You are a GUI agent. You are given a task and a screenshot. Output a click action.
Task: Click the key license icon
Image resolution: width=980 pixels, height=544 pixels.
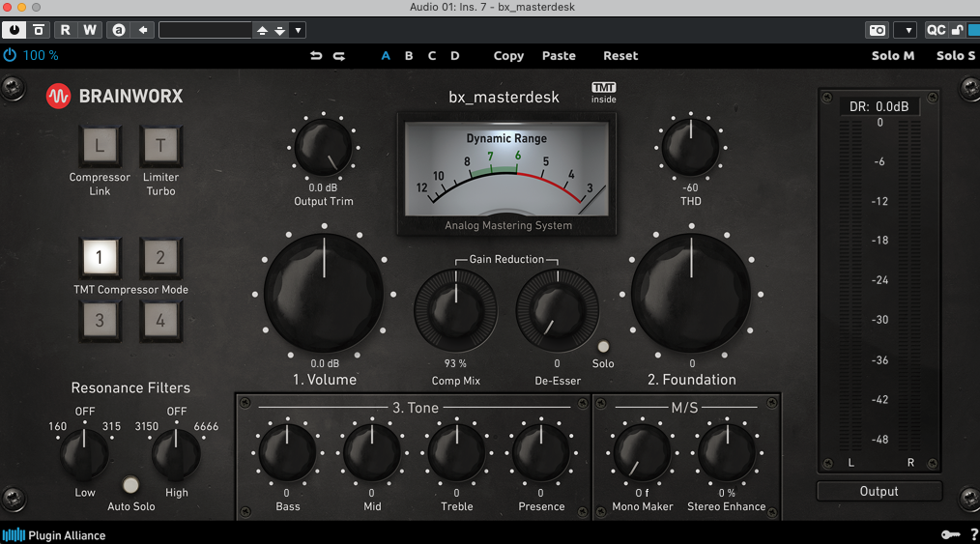tap(951, 534)
